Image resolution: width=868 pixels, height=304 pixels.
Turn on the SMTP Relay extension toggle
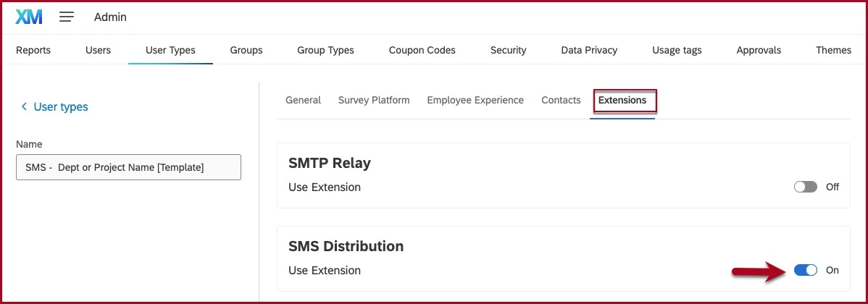[806, 187]
